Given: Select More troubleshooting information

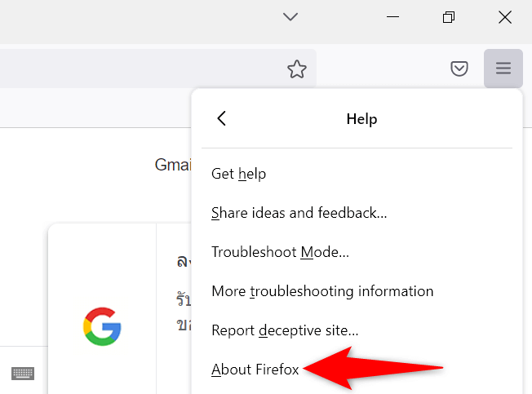Looking at the screenshot, I should 357,291.
